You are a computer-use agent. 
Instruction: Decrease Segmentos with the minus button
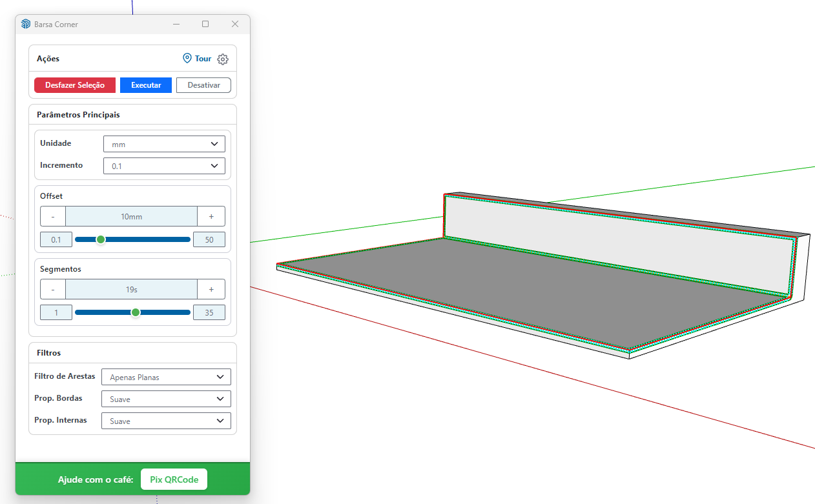[53, 289]
